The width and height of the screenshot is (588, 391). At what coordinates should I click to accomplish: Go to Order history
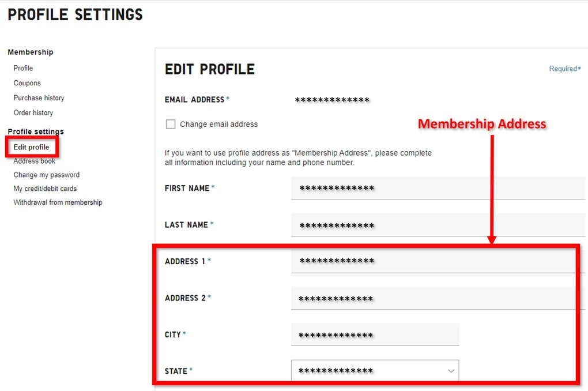coord(33,113)
